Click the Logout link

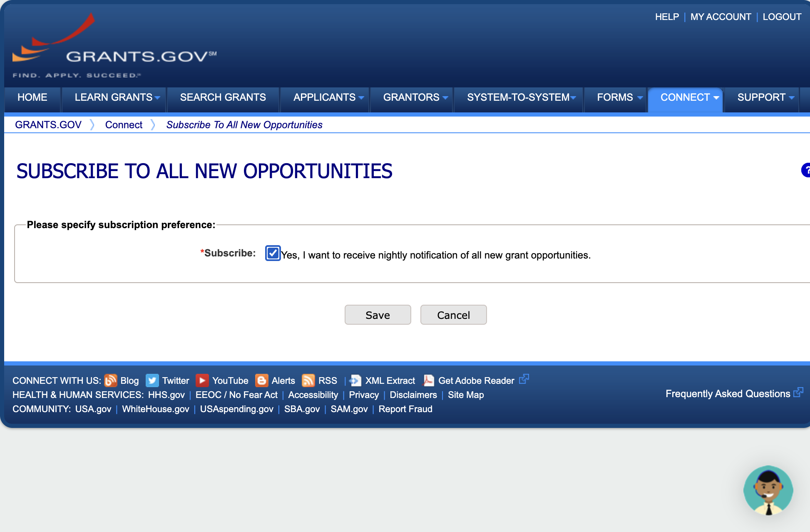click(x=782, y=17)
